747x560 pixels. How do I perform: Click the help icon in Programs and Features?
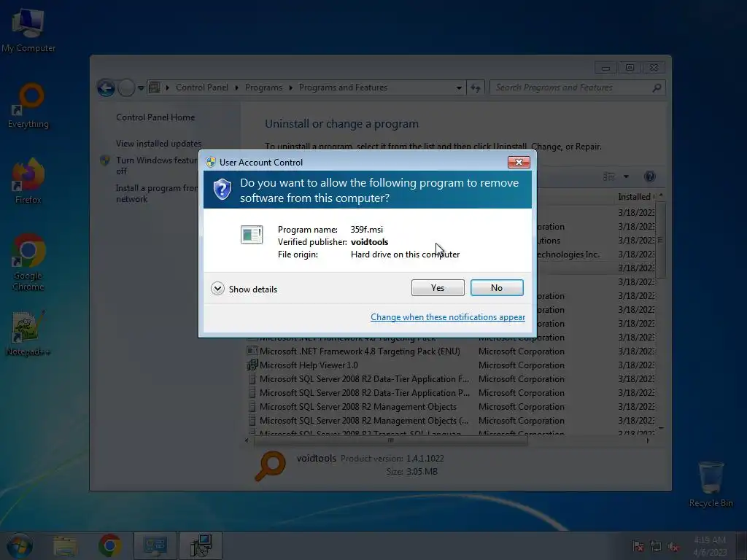point(649,176)
